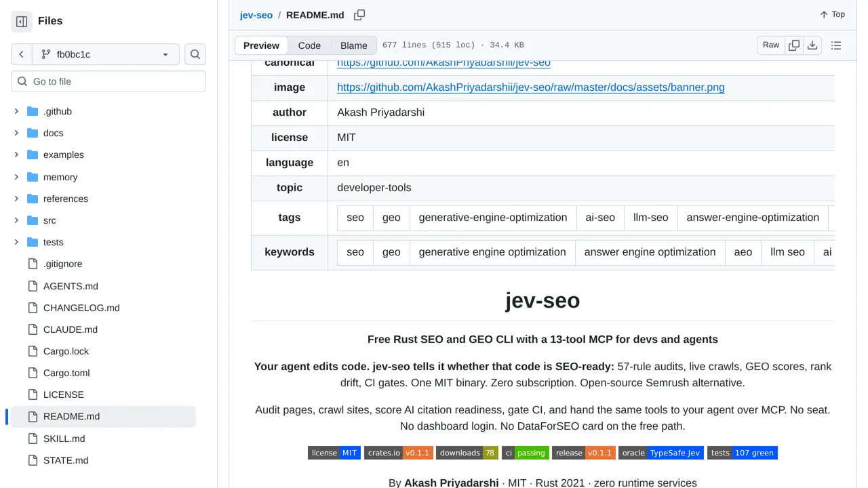Click the crates.io v0.1.1 badge
The image size is (868, 488).
pos(399,453)
